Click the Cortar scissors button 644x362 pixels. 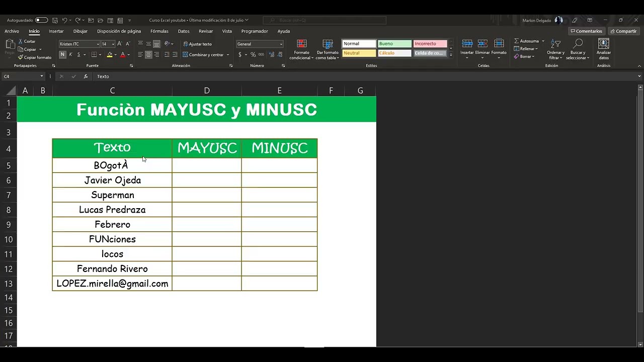pos(27,41)
